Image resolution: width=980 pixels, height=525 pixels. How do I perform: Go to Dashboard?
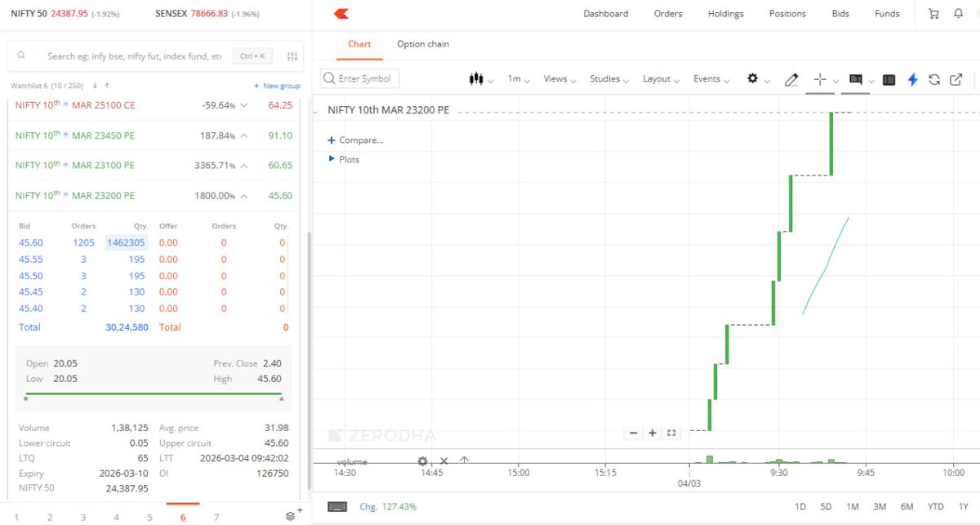tap(606, 14)
